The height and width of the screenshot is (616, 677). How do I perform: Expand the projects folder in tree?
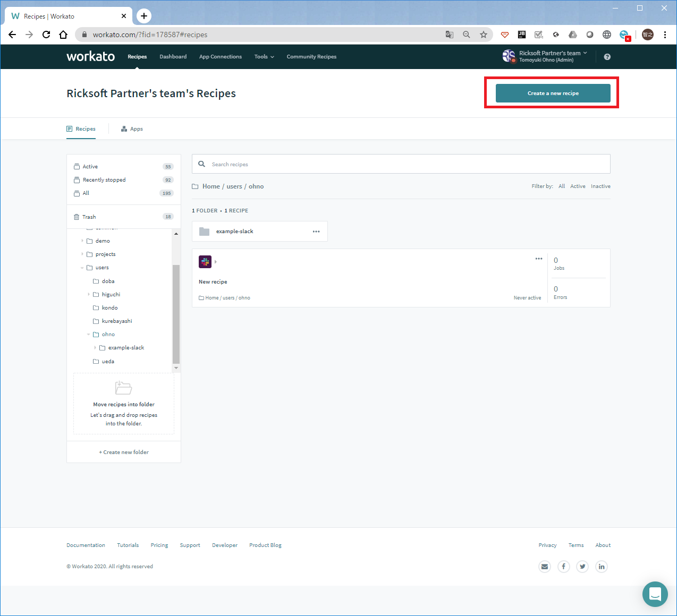[x=82, y=254]
